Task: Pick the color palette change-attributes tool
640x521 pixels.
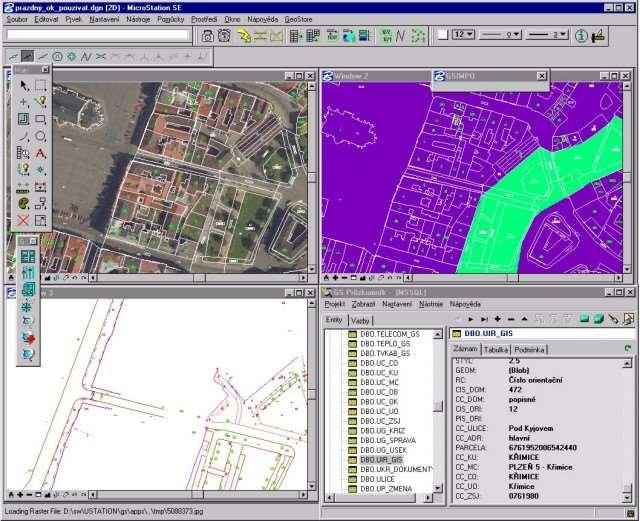Action: (x=24, y=204)
